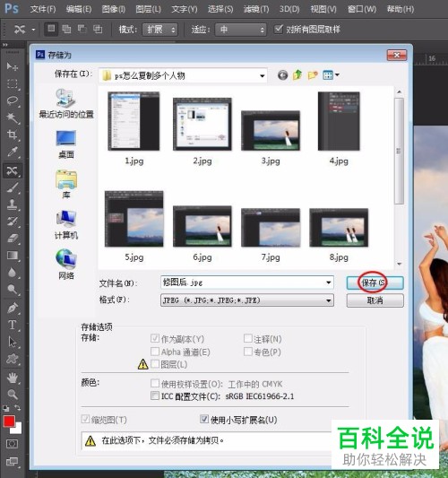Click the 保存(S) button
Image resolution: width=448 pixels, height=478 pixels.
click(x=375, y=282)
